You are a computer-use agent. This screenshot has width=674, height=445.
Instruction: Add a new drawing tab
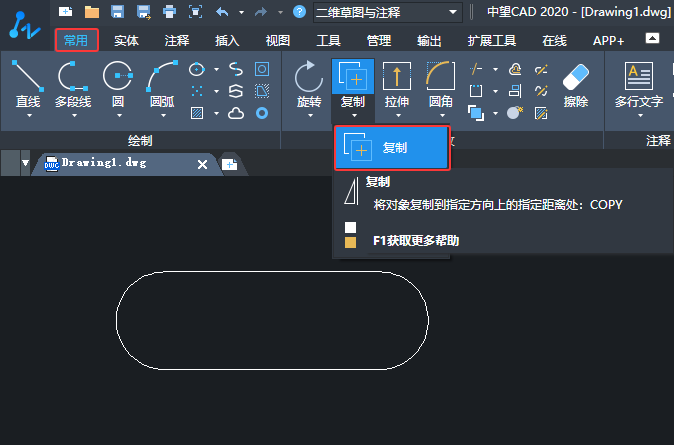230,164
